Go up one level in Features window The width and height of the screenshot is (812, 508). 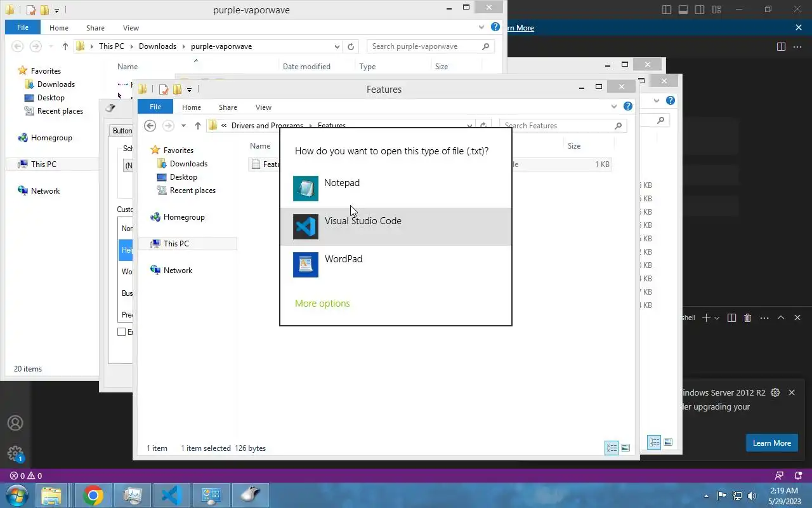[x=198, y=126]
